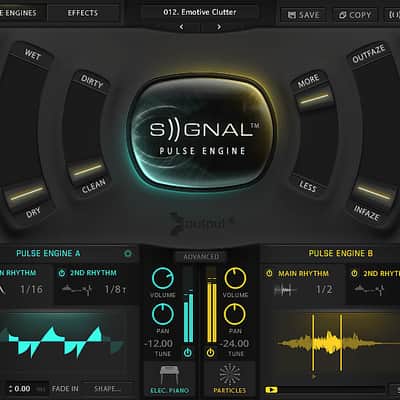Screen dimensions: 400x400
Task: Click the teal Volume knob
Action: [163, 278]
